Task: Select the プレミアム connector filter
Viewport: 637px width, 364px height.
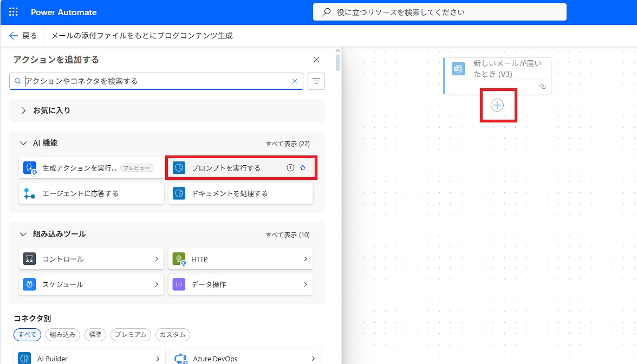Action: click(131, 334)
